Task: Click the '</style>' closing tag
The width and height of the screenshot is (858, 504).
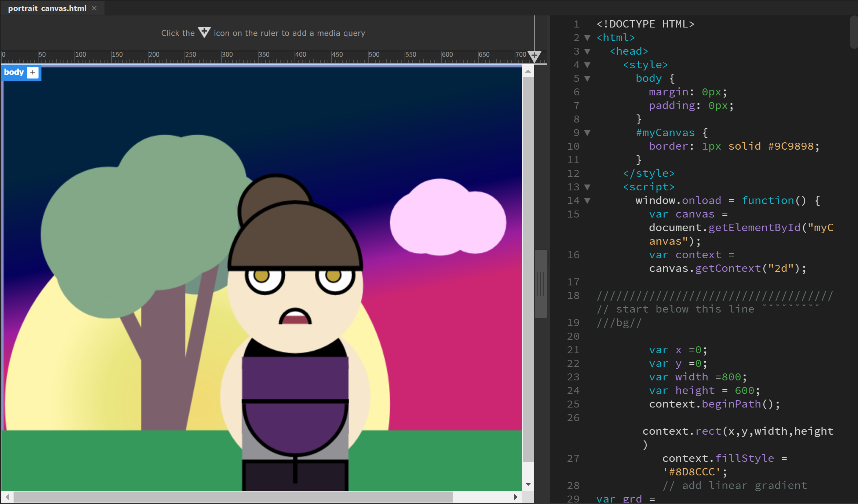Action: [x=649, y=174]
